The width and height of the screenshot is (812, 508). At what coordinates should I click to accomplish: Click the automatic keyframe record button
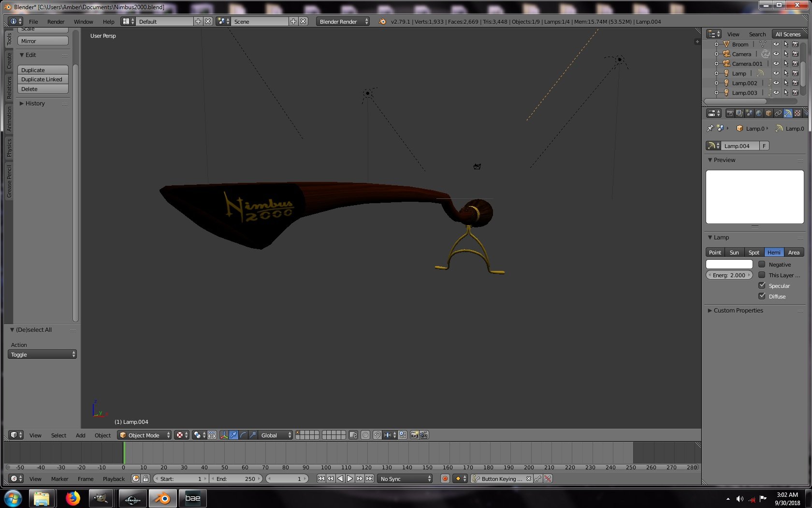tap(445, 478)
